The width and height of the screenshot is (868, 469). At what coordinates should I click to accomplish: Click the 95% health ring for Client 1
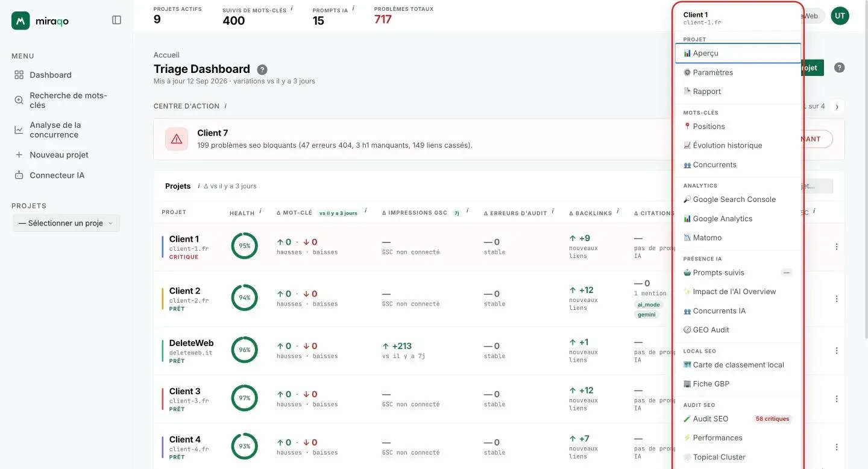coord(245,246)
